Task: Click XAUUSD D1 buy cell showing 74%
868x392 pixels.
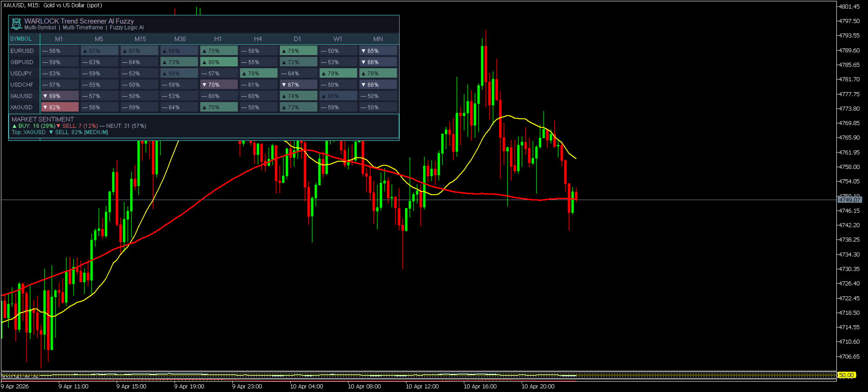Action: (298, 96)
